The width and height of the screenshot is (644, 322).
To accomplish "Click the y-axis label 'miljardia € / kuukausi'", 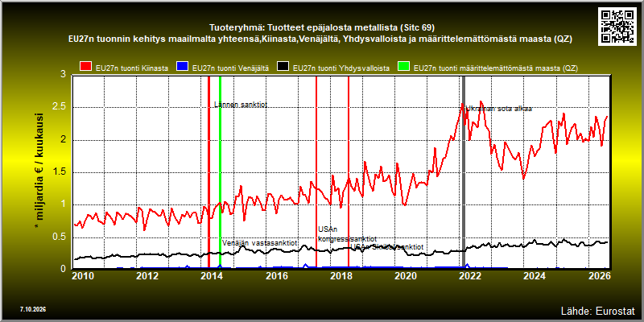I will (39, 171).
